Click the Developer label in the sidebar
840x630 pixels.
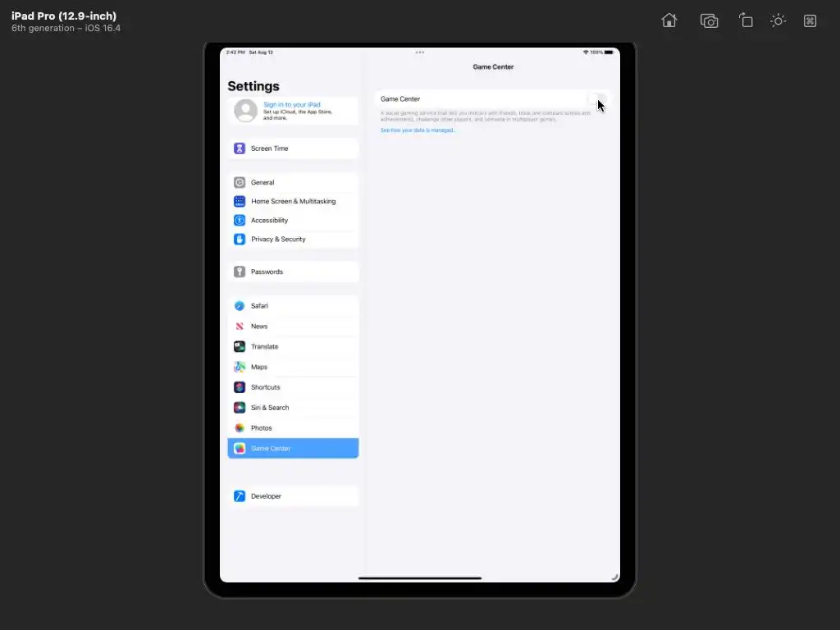267,496
